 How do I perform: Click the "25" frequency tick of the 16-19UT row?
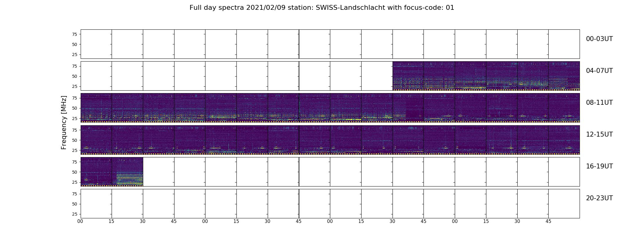[x=75, y=182]
